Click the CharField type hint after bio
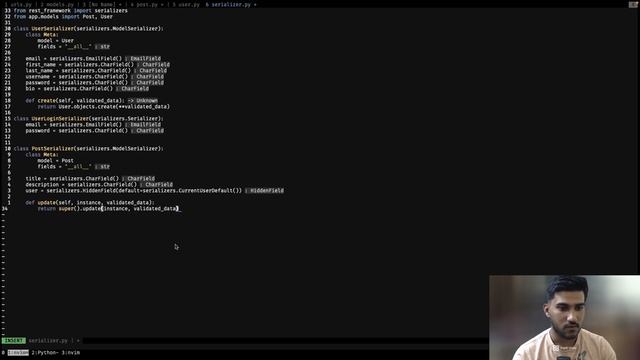Viewport: 640px width, 360px height. (x=132, y=89)
